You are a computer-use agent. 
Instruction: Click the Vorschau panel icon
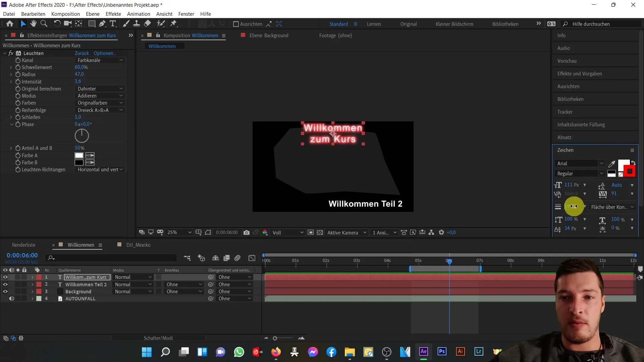tap(567, 61)
